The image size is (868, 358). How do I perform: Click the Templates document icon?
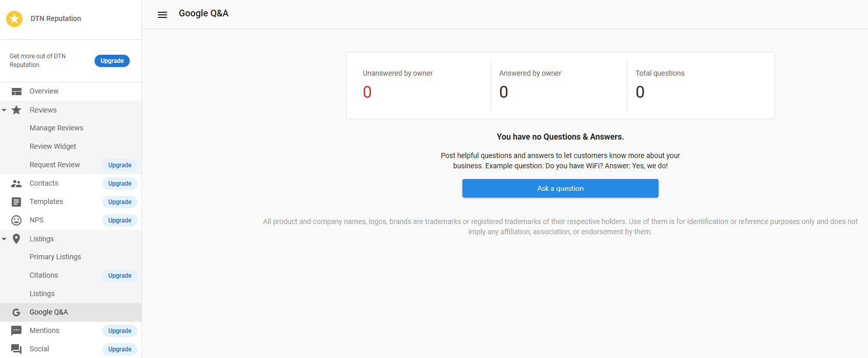click(16, 202)
